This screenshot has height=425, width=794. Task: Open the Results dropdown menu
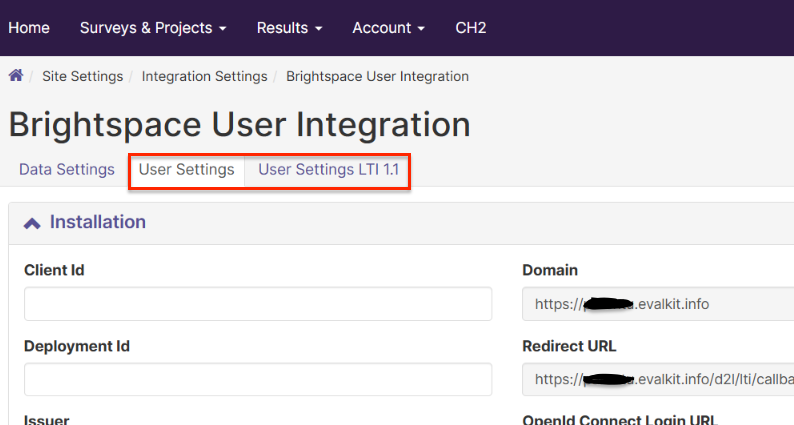(x=289, y=28)
